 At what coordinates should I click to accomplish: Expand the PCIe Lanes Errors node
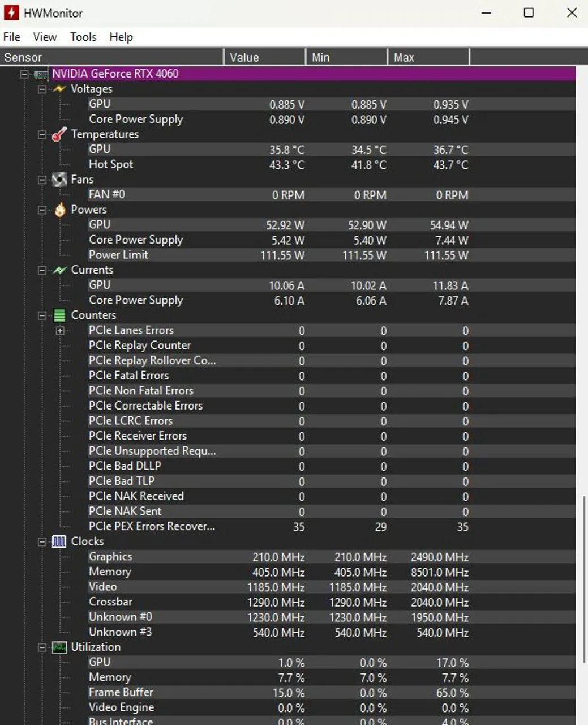pos(60,330)
